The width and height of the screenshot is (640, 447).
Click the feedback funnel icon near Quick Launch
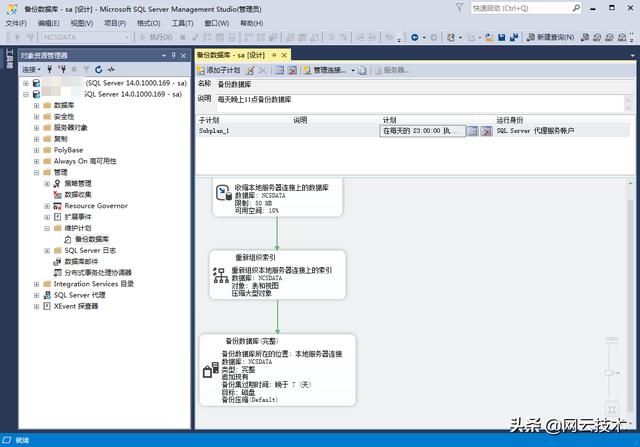459,8
